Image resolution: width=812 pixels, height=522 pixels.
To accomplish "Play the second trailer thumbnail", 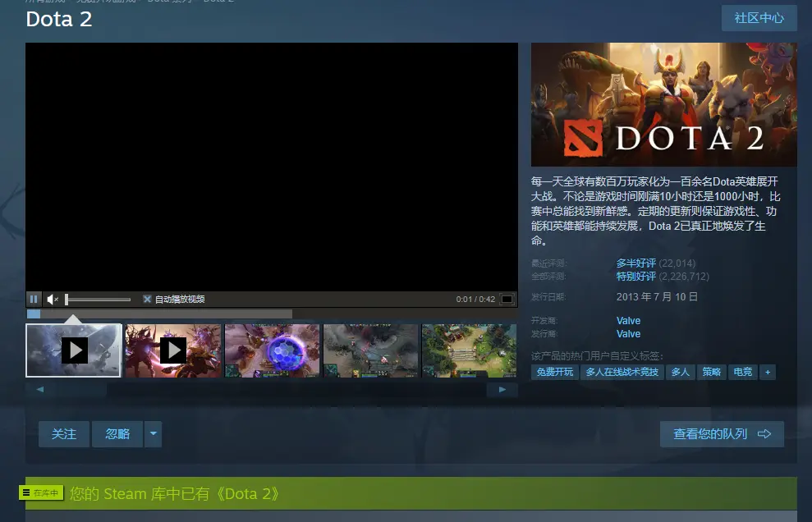I will 173,350.
